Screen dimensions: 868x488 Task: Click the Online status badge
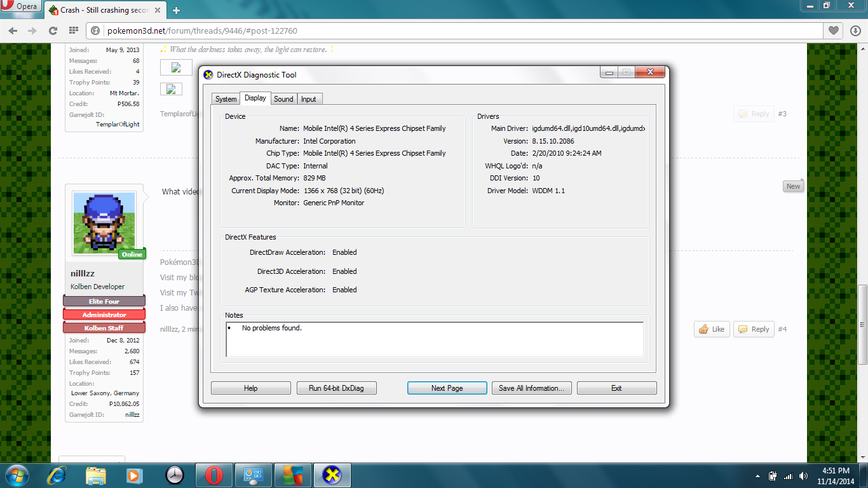(x=132, y=254)
